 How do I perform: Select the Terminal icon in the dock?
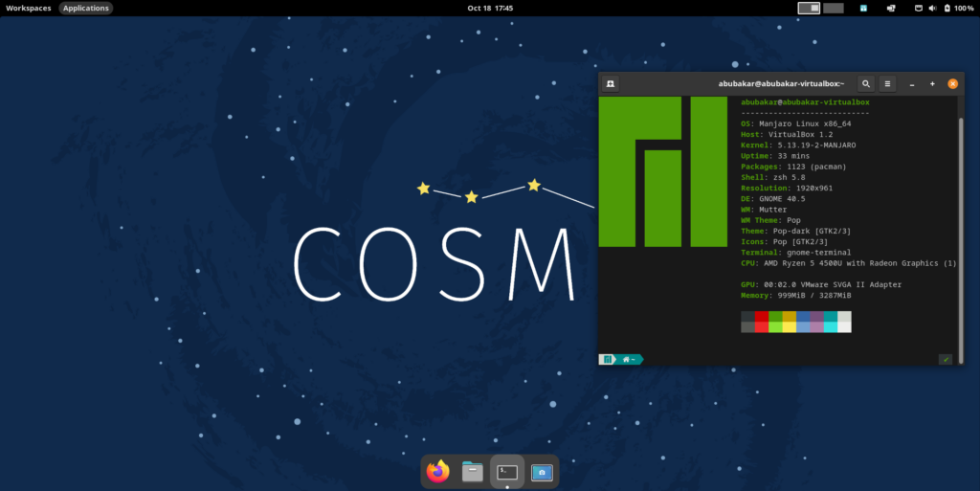pyautogui.click(x=507, y=472)
